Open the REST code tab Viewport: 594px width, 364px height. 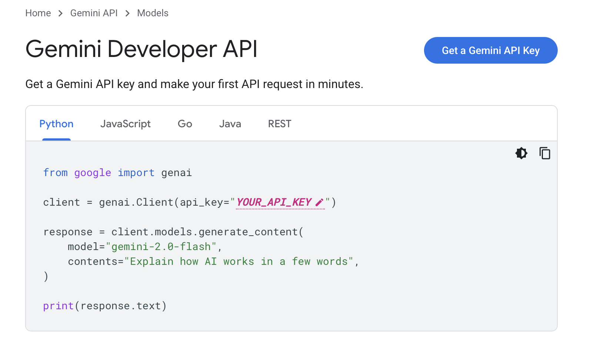pos(280,124)
